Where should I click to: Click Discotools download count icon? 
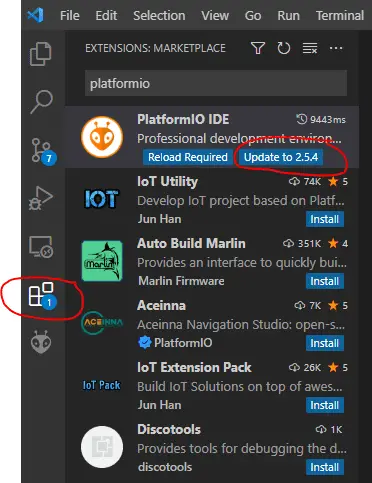(x=321, y=429)
